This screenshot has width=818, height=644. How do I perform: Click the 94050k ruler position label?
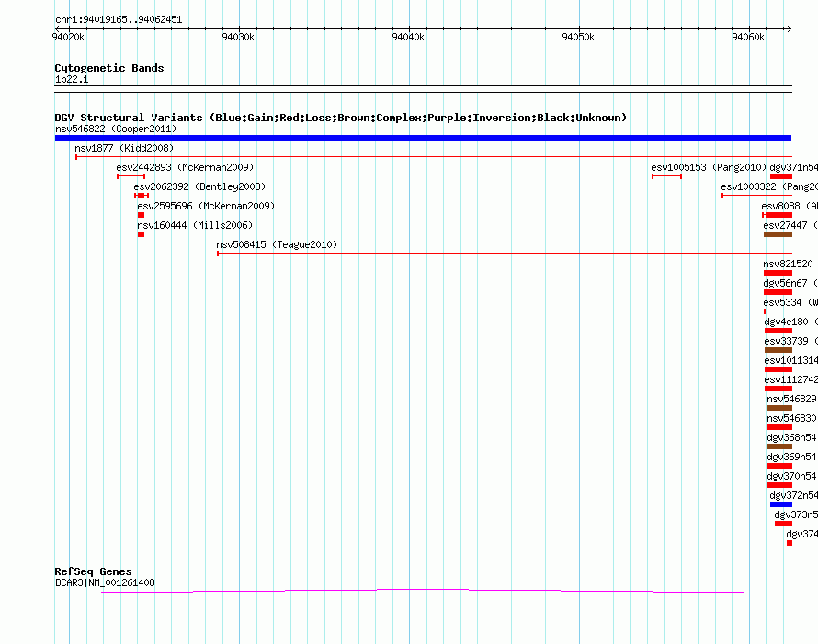click(578, 37)
